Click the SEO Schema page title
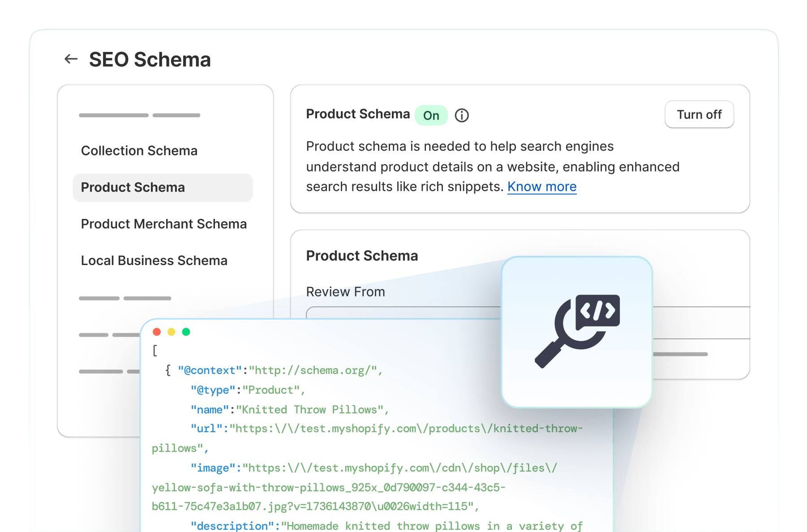The width and height of the screenshot is (807, 532). 150,60
